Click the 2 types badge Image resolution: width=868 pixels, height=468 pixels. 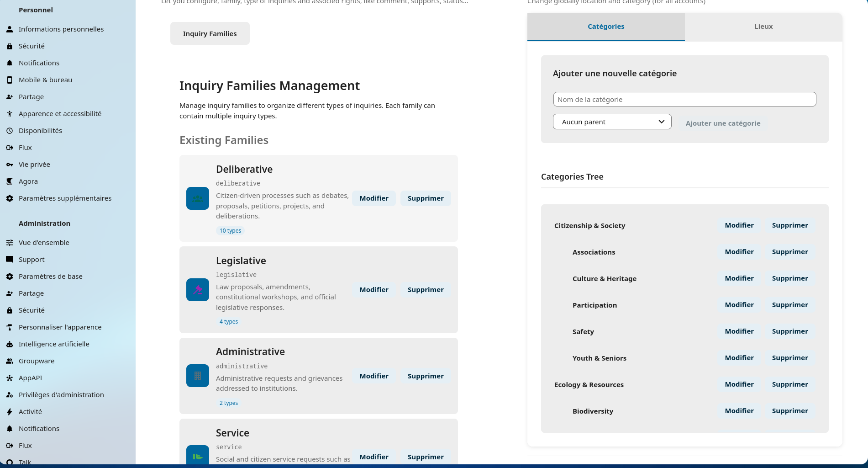pyautogui.click(x=229, y=403)
